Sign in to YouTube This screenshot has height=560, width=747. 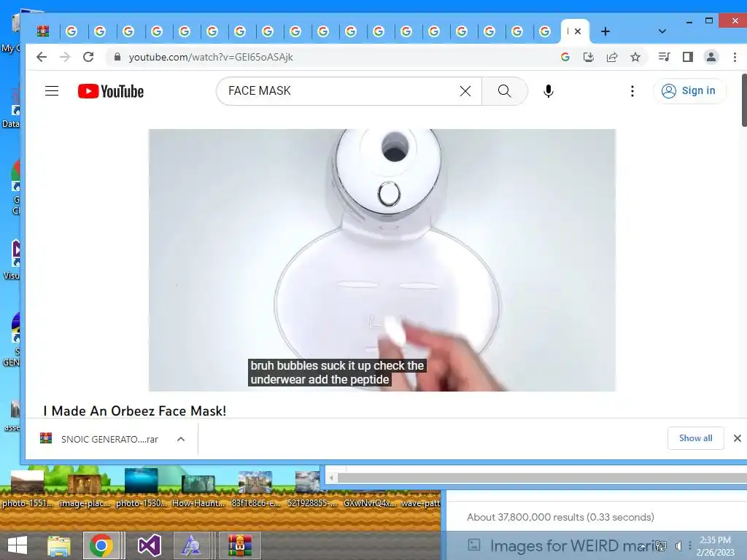pyautogui.click(x=689, y=90)
